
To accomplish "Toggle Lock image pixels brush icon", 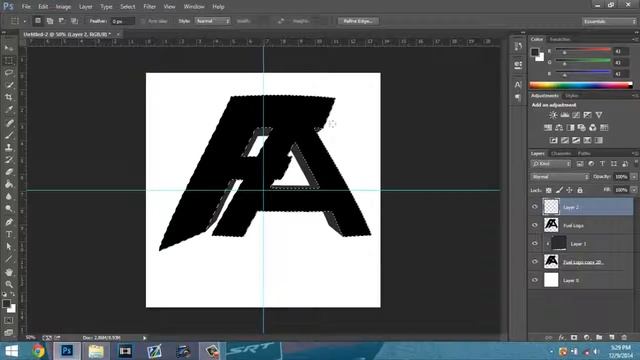I will pos(559,190).
